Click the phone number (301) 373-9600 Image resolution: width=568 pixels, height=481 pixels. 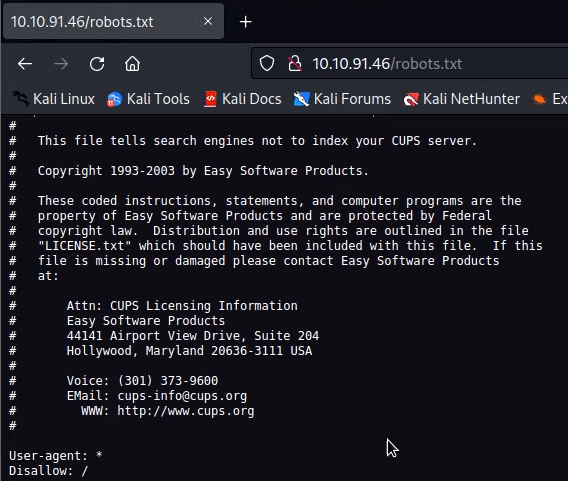click(x=168, y=381)
